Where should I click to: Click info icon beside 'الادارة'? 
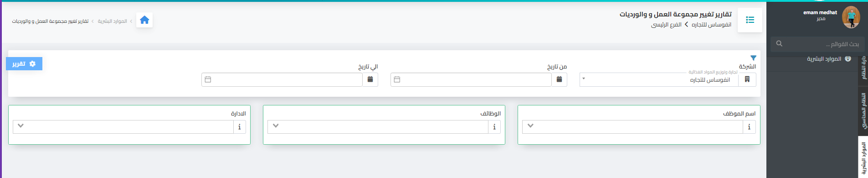pyautogui.click(x=240, y=127)
